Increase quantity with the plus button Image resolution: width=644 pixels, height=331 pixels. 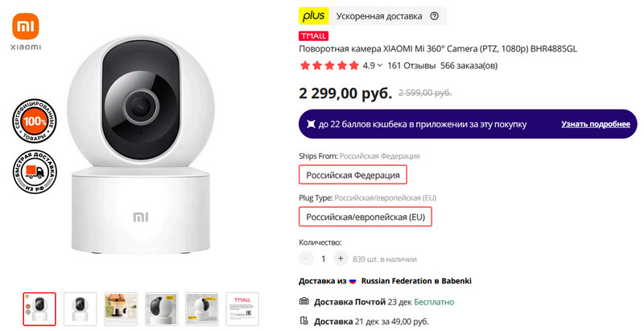pos(341,259)
